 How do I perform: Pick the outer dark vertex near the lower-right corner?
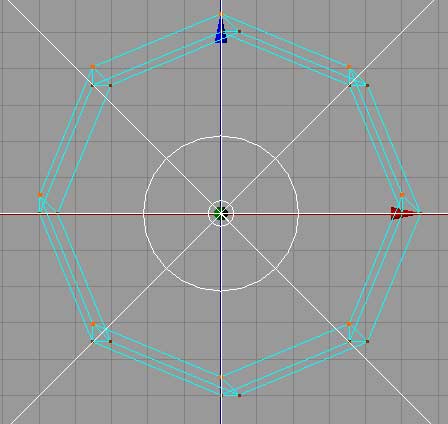[367, 341]
